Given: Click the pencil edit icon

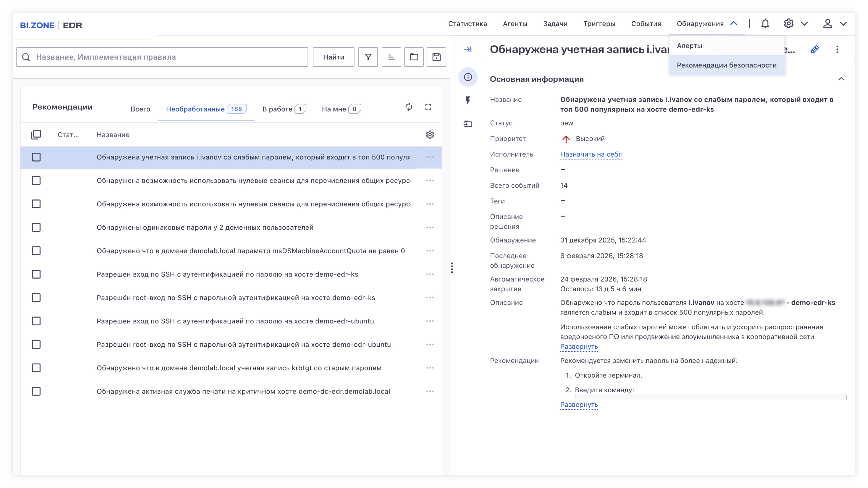Looking at the screenshot, I should click(814, 50).
